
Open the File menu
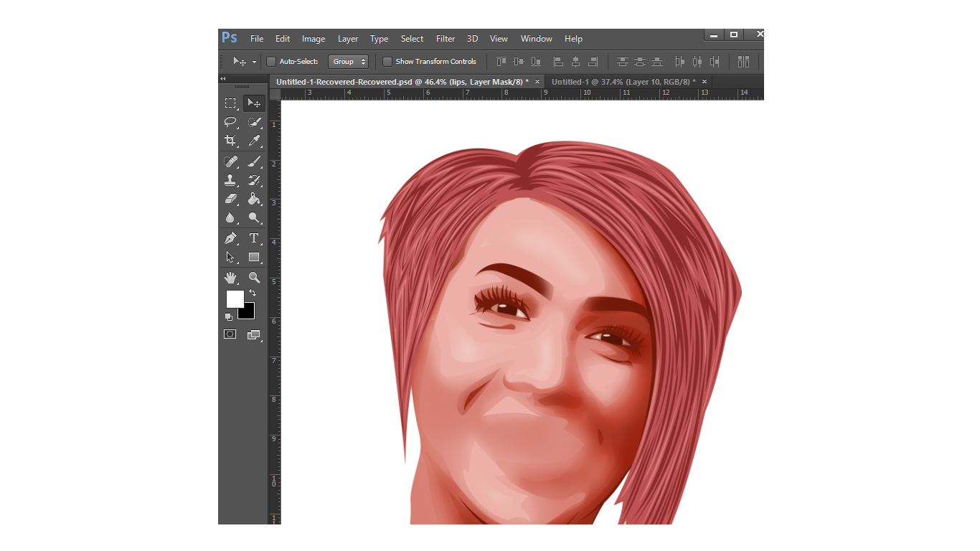click(257, 39)
